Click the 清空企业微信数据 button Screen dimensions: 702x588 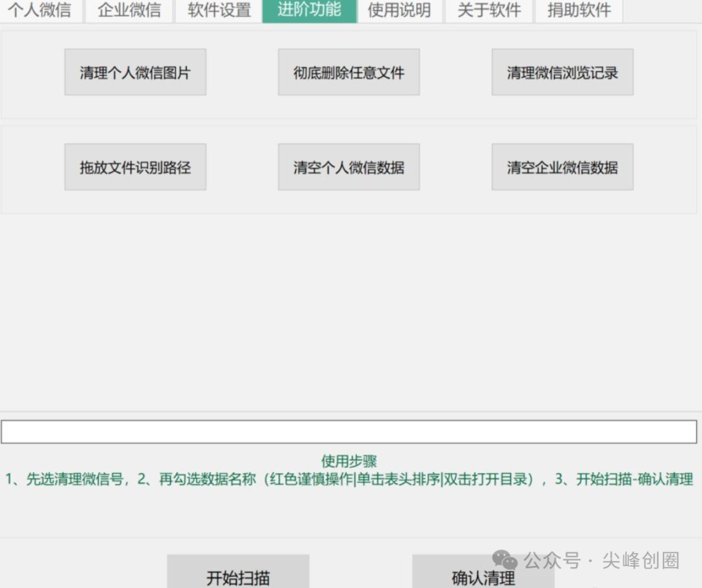tap(562, 167)
